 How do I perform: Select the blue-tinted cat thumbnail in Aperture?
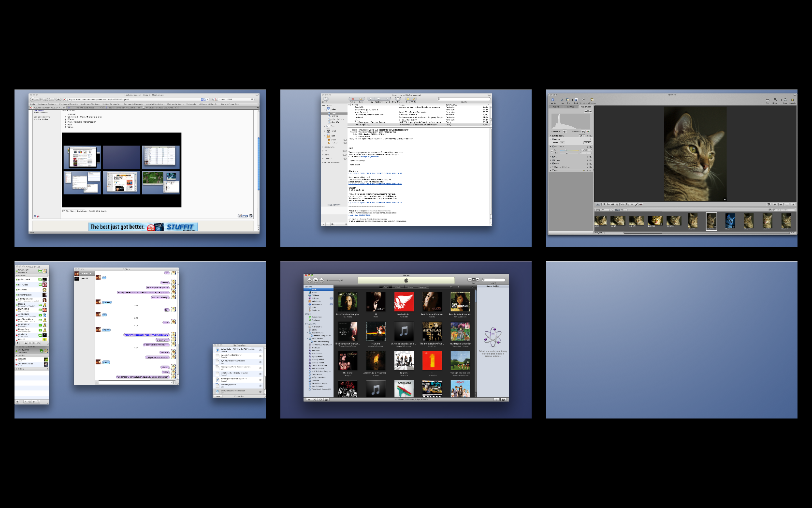pos(730,221)
